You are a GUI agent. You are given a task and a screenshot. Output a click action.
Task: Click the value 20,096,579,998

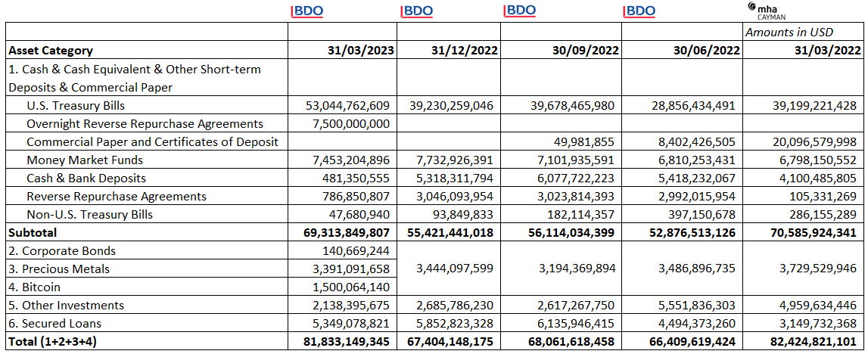coord(814,141)
